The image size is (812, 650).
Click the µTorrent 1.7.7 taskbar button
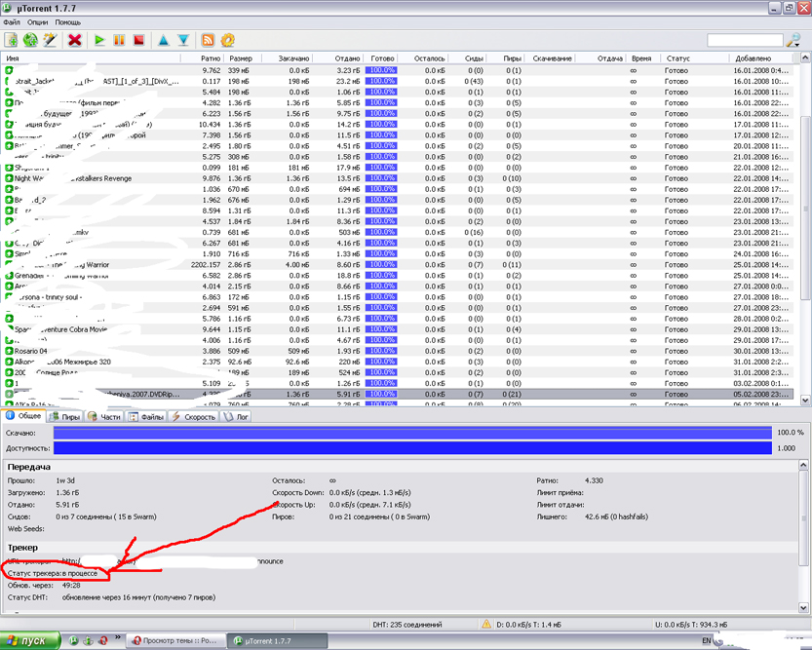(x=278, y=640)
